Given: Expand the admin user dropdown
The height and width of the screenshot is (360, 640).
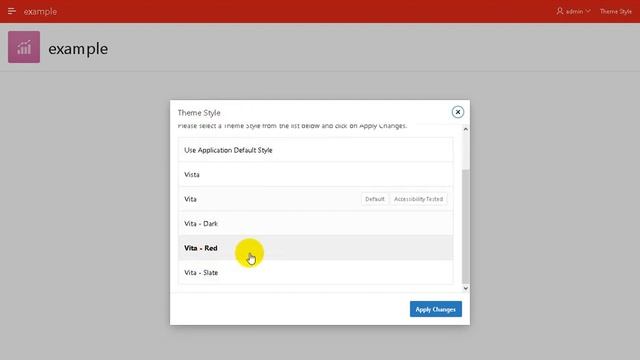Looking at the screenshot, I should point(588,11).
